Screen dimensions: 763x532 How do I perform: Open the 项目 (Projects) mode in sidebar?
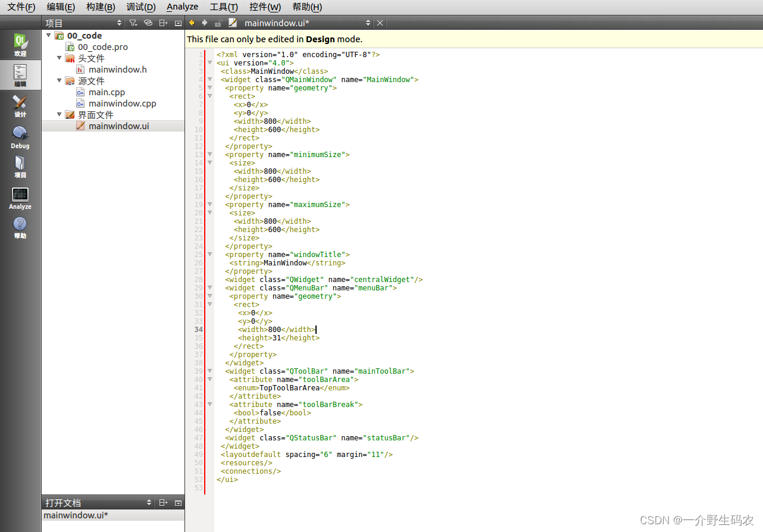pos(20,167)
